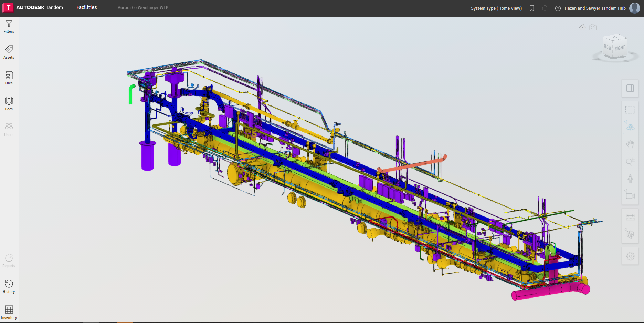644x323 pixels.
Task: Open the viewer settings gear
Action: pyautogui.click(x=630, y=256)
